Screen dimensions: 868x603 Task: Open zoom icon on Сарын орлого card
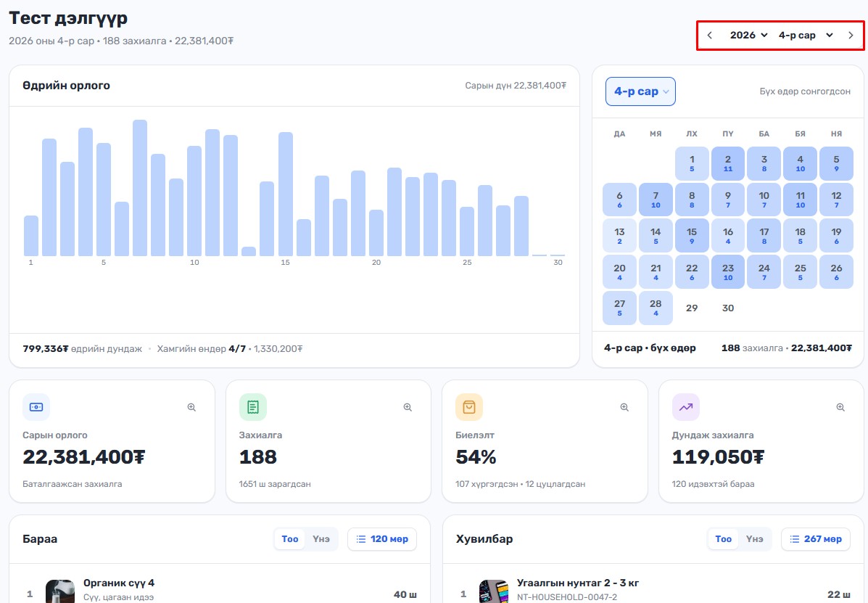point(191,408)
